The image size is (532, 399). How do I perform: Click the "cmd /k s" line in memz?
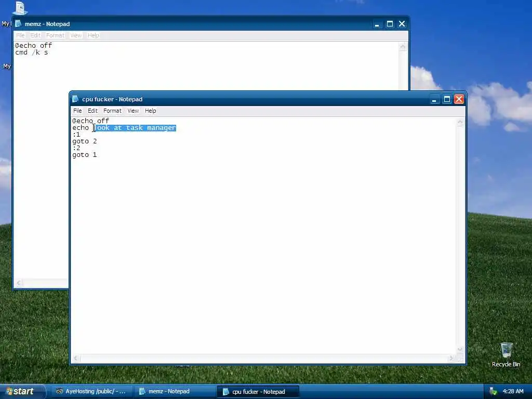click(32, 52)
